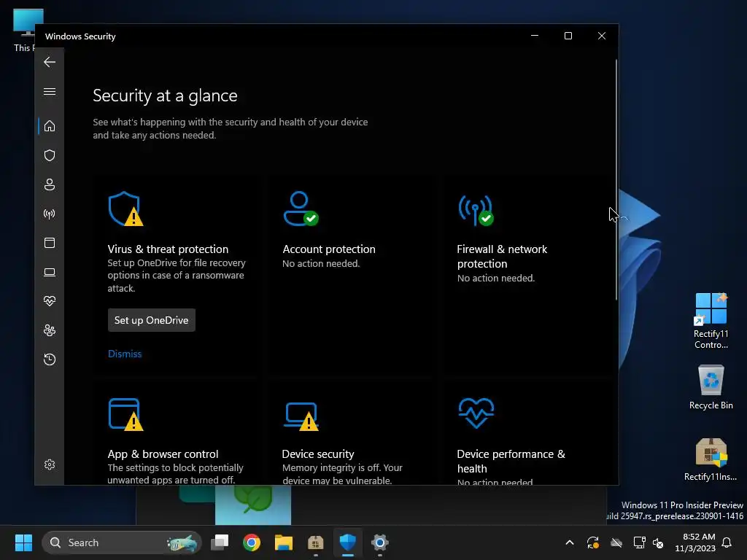Screen dimensions: 747x560
Task: Open Device security laptop icon in sidebar
Action: coord(50,272)
